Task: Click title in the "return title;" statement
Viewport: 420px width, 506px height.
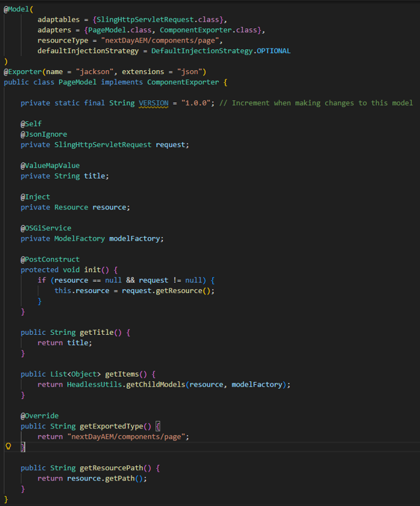Action: tap(77, 343)
